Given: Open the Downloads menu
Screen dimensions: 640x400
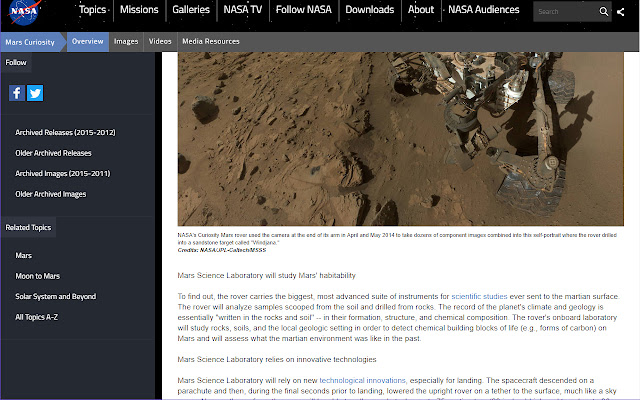Looking at the screenshot, I should [x=370, y=9].
